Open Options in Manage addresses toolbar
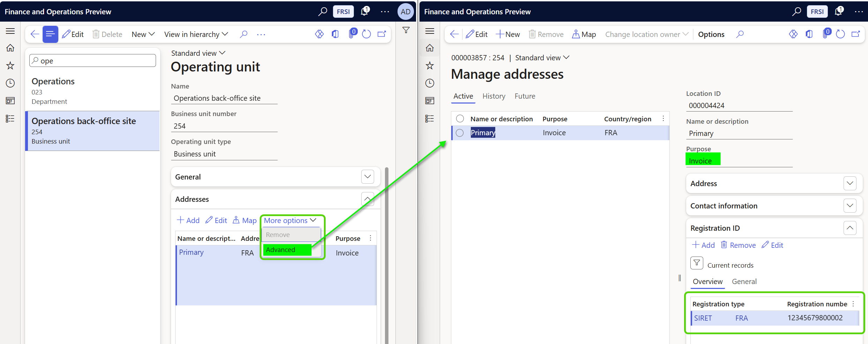Viewport: 868px width, 344px height. pos(711,34)
